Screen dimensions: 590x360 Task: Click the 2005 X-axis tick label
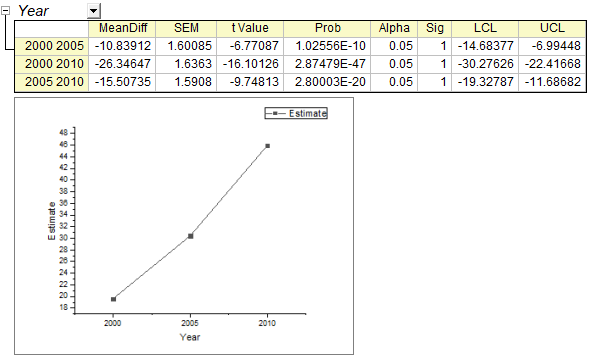[x=190, y=323]
